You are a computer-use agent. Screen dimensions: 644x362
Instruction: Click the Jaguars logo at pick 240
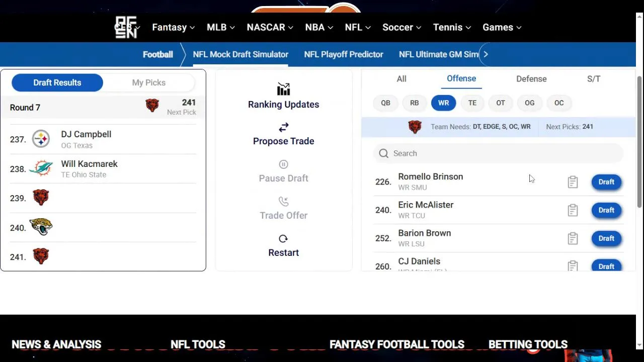[41, 227]
